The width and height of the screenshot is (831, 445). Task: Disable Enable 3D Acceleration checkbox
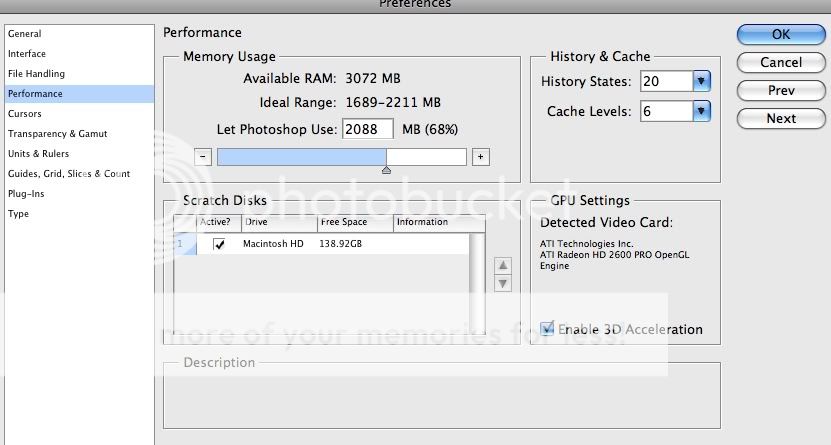click(547, 329)
